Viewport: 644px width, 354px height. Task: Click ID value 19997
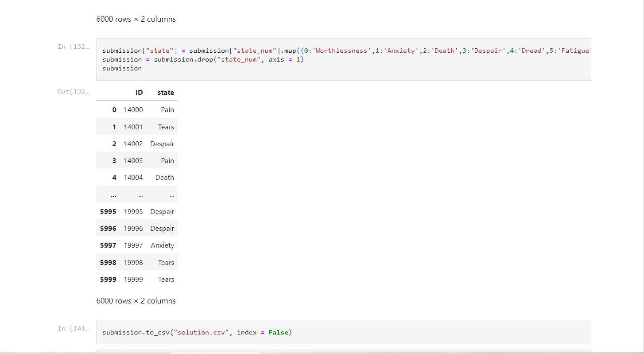[133, 245]
